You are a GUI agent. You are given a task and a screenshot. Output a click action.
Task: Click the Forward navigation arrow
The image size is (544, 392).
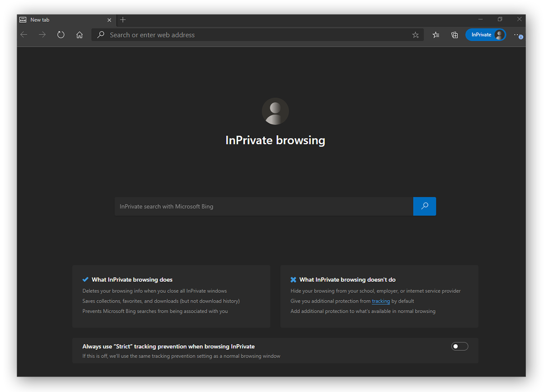[x=42, y=35]
